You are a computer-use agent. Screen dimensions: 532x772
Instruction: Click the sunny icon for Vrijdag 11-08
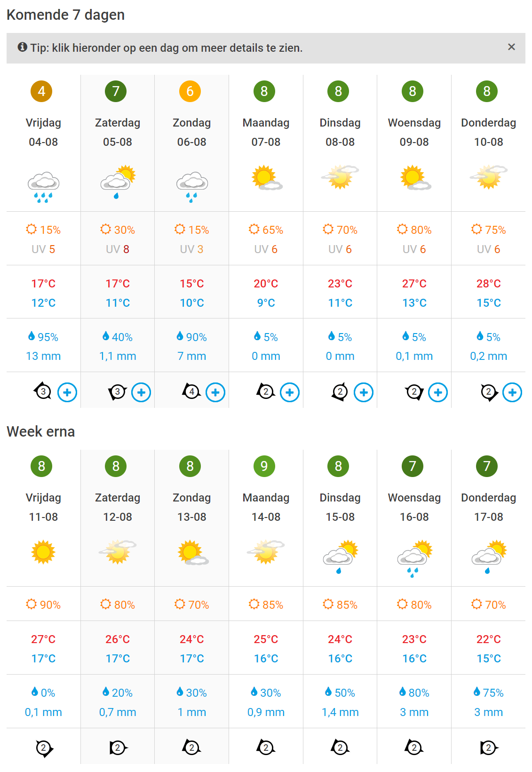point(43,552)
